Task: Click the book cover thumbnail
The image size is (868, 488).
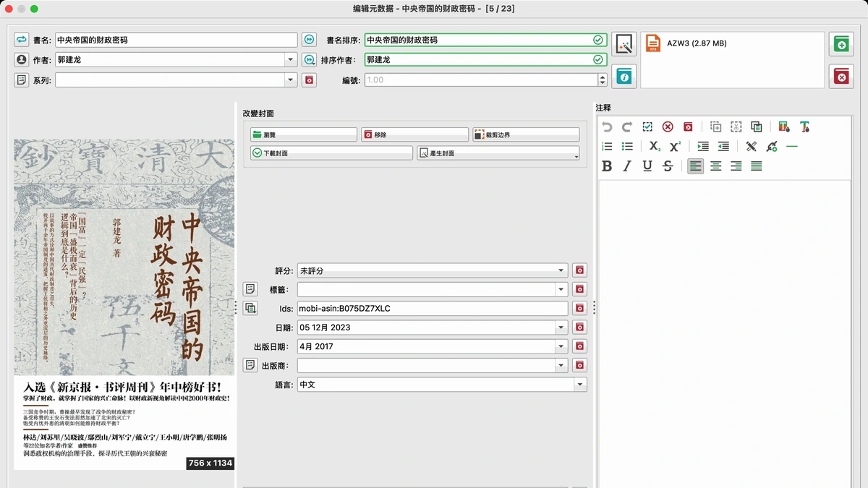Action: click(124, 304)
